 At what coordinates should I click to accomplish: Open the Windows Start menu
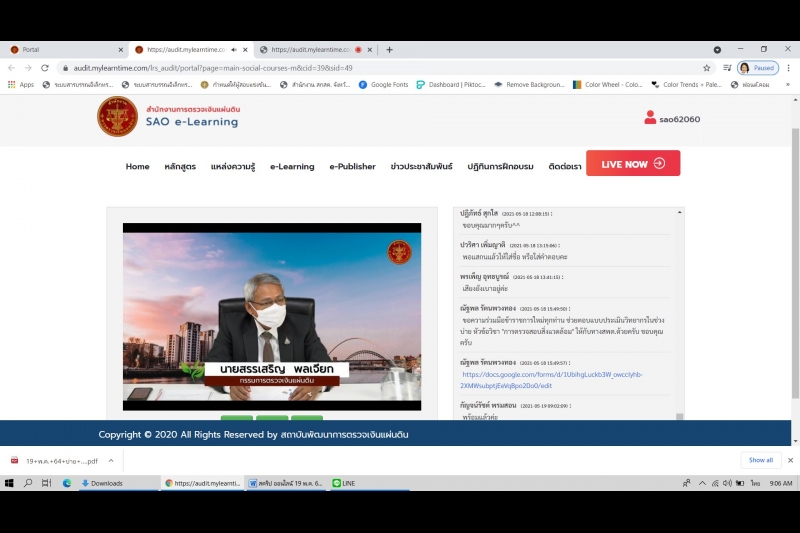(x=9, y=483)
